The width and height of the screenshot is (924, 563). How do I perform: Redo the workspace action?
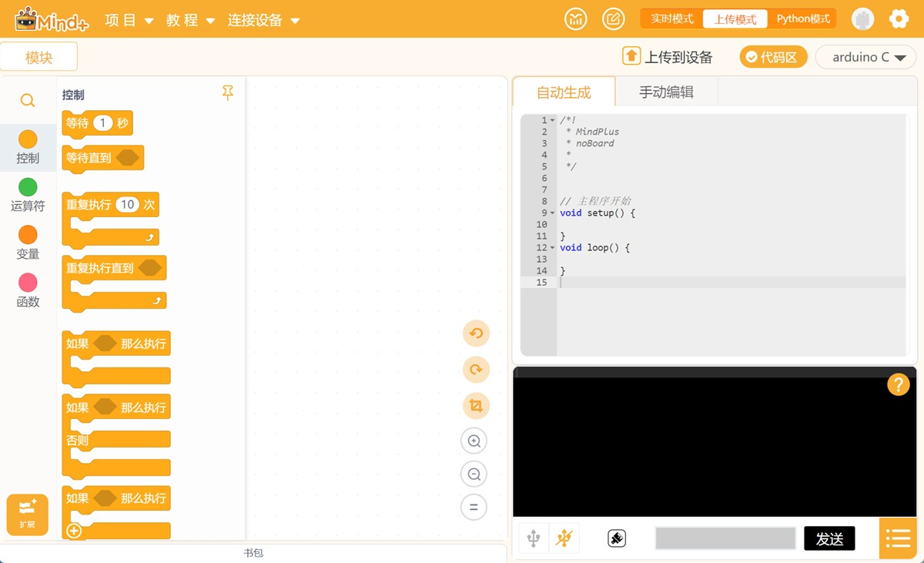pyautogui.click(x=476, y=370)
